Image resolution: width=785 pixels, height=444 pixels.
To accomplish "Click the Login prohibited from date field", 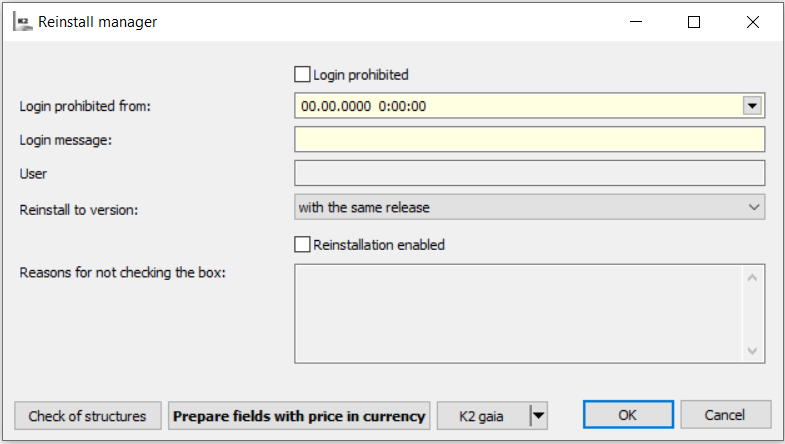I will pyautogui.click(x=515, y=105).
